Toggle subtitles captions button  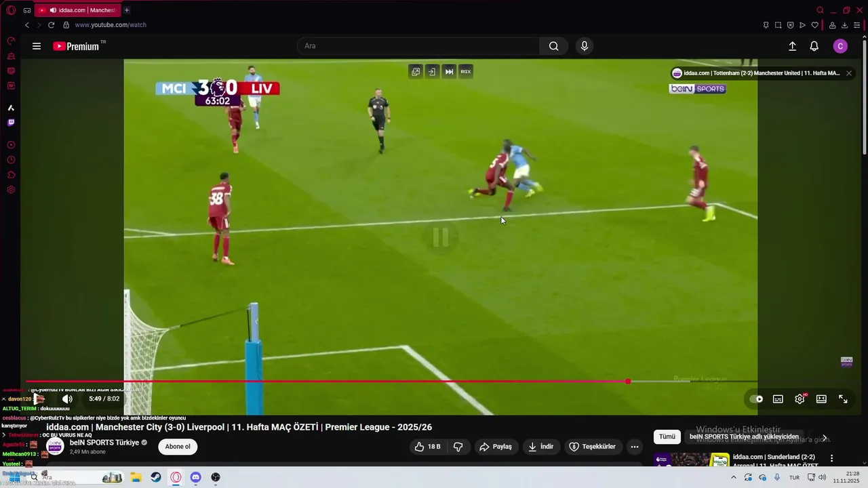point(778,399)
